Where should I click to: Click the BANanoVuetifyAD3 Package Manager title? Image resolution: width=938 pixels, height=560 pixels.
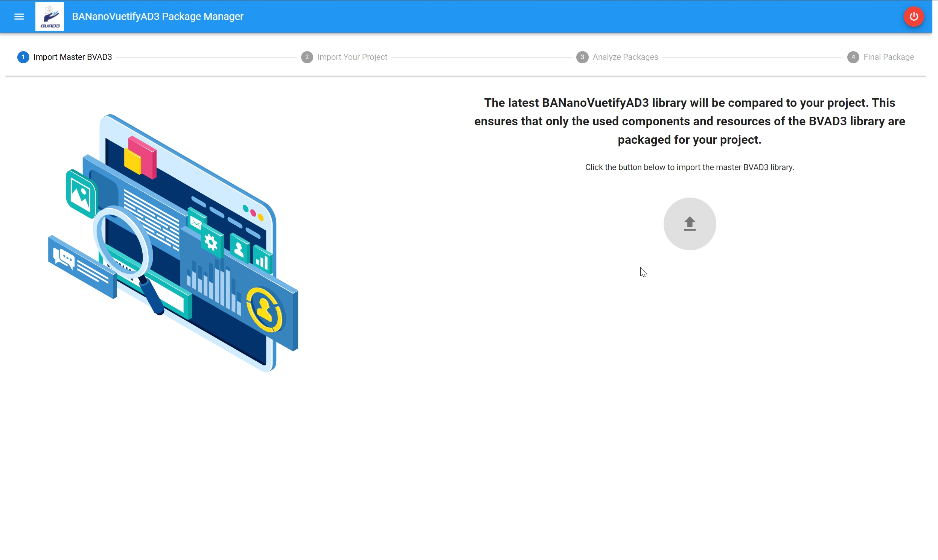pos(157,17)
